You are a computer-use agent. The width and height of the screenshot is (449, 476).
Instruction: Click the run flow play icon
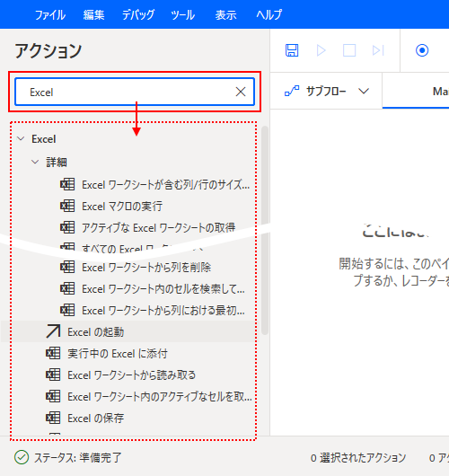coord(321,50)
